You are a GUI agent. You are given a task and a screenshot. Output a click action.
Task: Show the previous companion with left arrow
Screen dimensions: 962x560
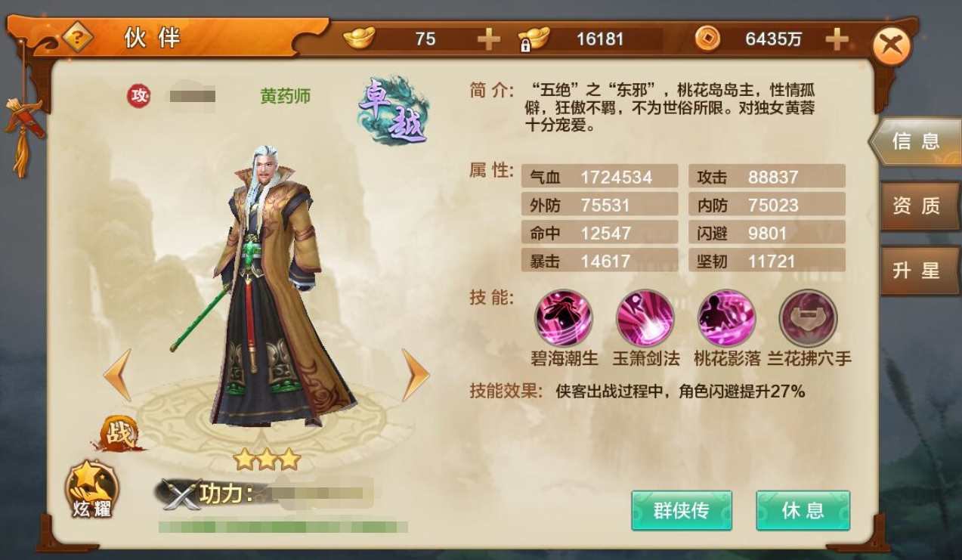(x=118, y=375)
